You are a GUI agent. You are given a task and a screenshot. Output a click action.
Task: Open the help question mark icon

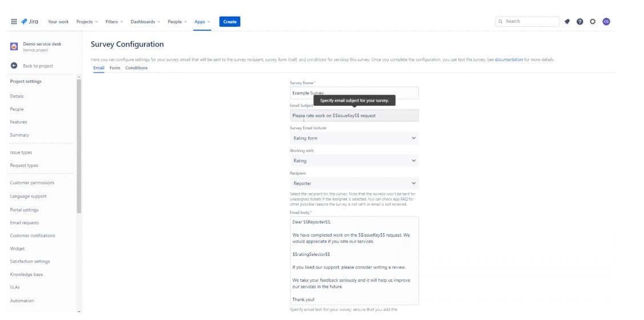(580, 22)
